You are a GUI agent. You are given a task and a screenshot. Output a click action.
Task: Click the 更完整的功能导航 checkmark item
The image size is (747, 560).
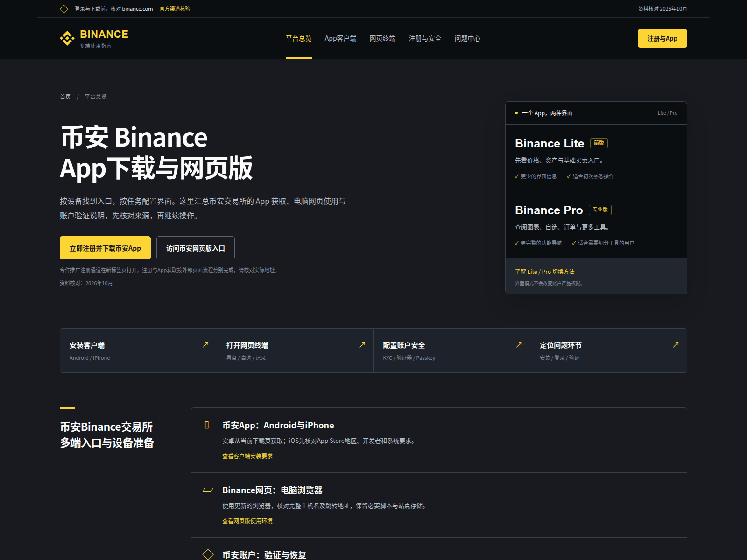pyautogui.click(x=538, y=243)
